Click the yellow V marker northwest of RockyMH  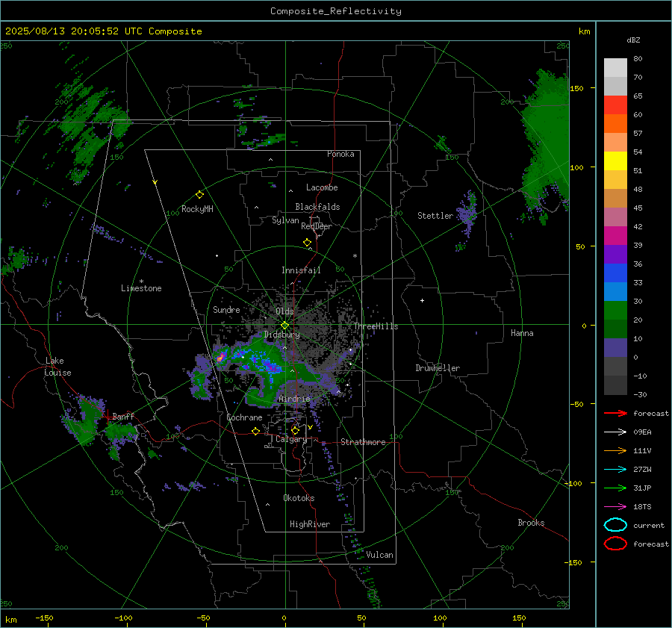point(155,182)
